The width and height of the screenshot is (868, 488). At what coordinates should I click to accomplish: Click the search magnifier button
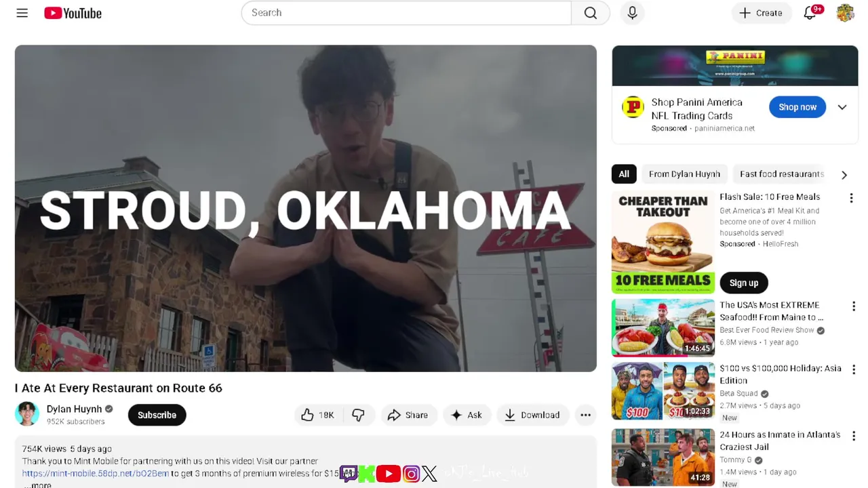tap(591, 13)
